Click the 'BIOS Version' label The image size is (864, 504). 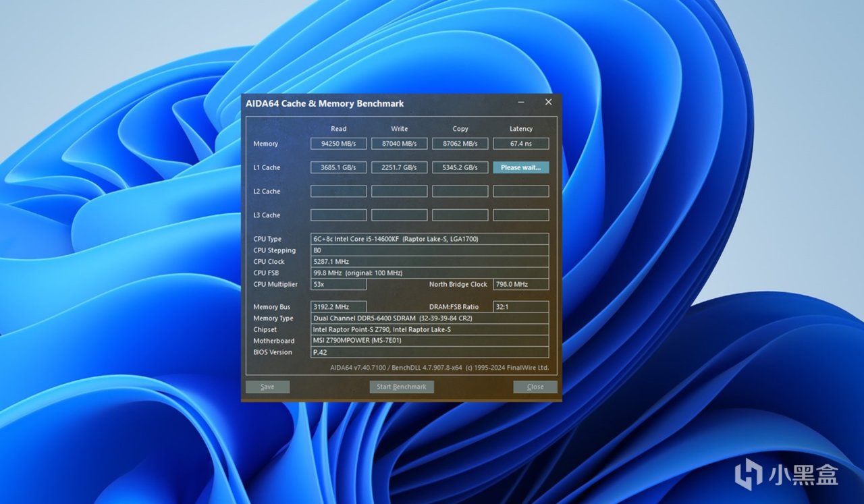click(x=273, y=352)
